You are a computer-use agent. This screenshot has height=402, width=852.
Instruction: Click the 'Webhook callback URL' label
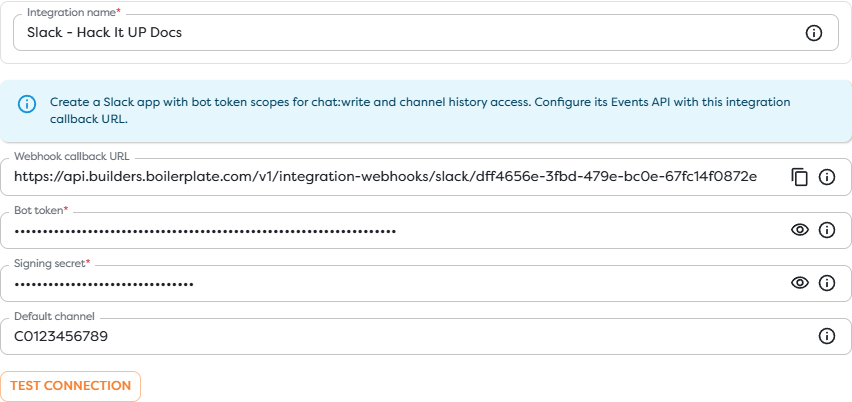tap(72, 156)
